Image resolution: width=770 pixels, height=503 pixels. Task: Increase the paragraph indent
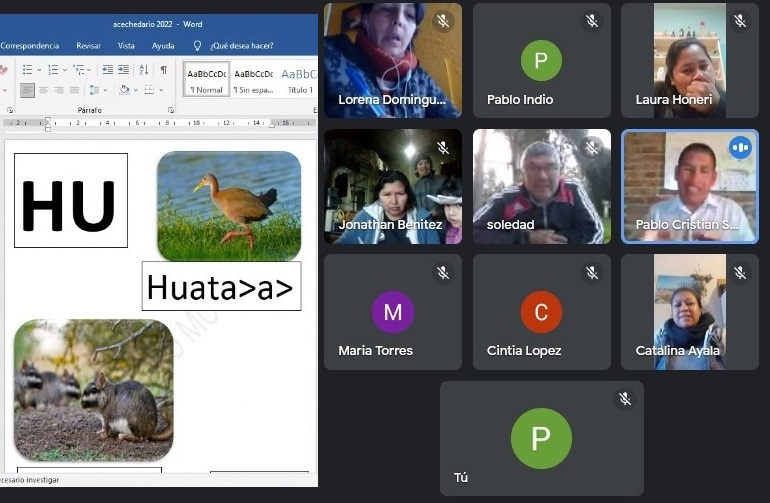click(123, 70)
